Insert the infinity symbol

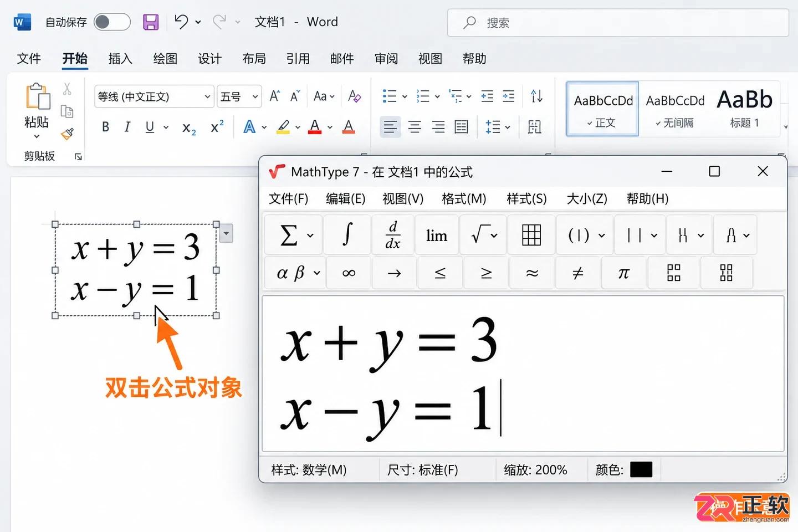tap(349, 273)
